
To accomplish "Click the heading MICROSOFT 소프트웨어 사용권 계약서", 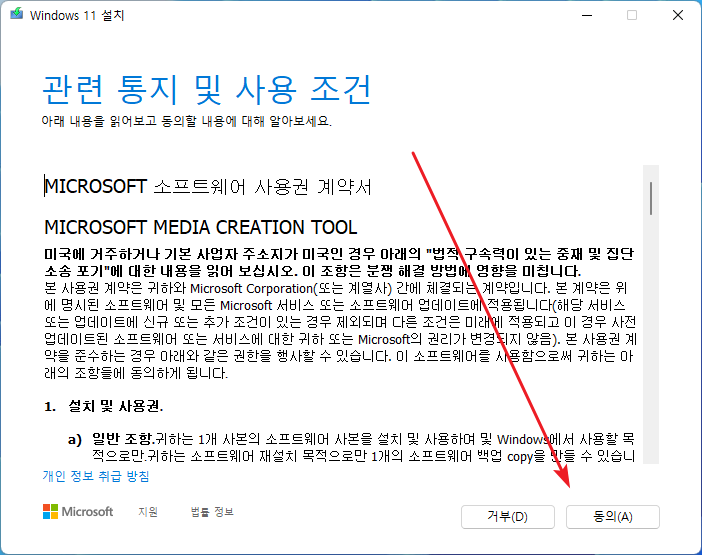I will [208, 187].
